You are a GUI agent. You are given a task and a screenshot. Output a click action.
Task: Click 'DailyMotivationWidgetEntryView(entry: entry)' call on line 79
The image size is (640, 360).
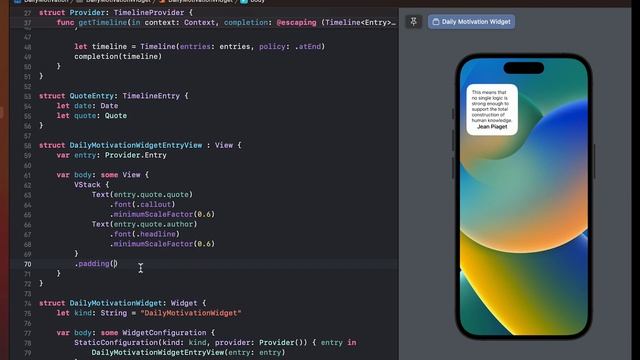tap(188, 352)
